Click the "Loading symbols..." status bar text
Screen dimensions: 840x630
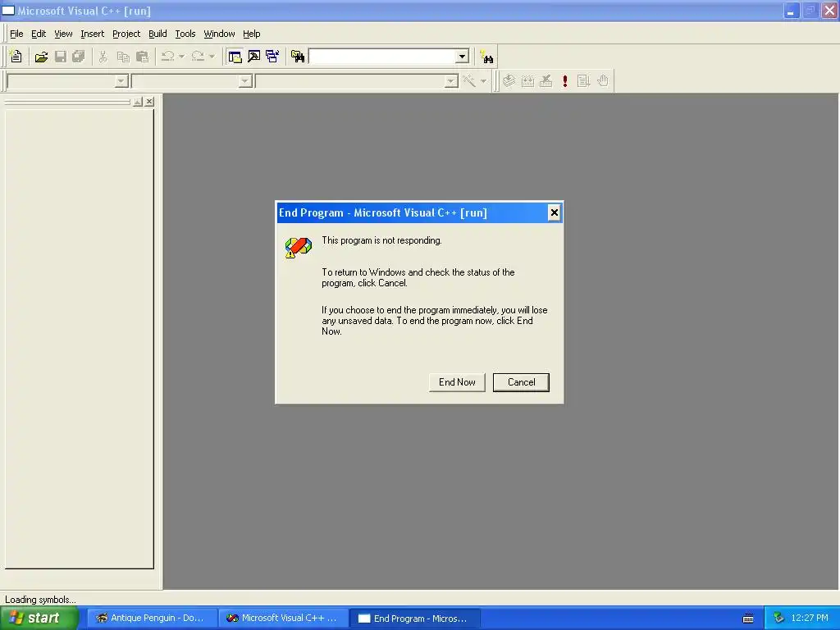[40, 600]
